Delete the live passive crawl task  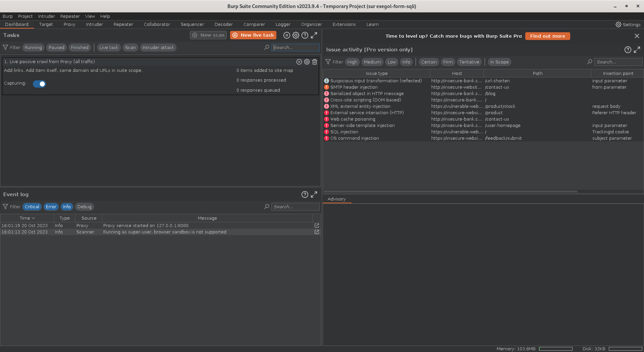tap(315, 62)
